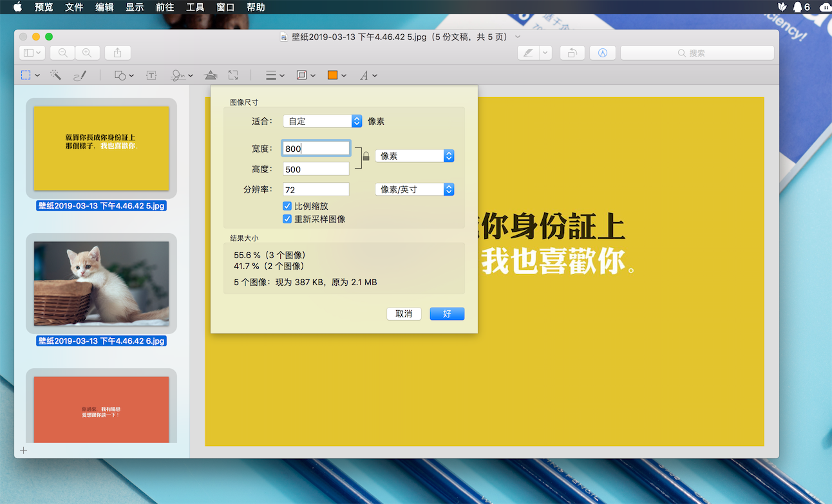
Task: Uncheck the 比例缩放 checkbox
Action: pos(287,206)
